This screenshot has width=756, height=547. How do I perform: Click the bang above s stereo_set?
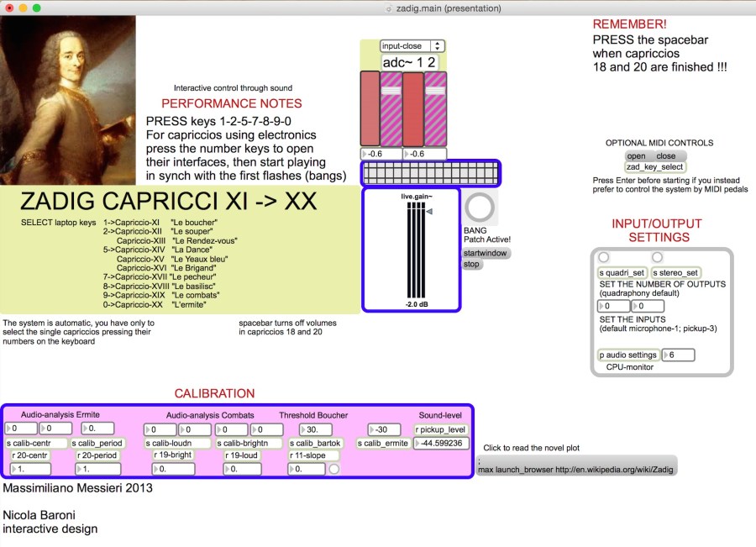[658, 257]
